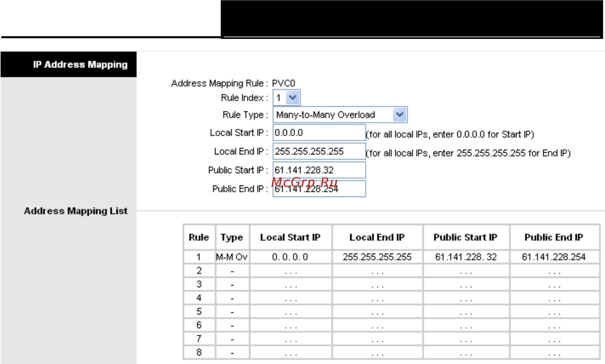Select rule number 7 in the list
The height and width of the screenshot is (364, 605).
coord(199,339)
